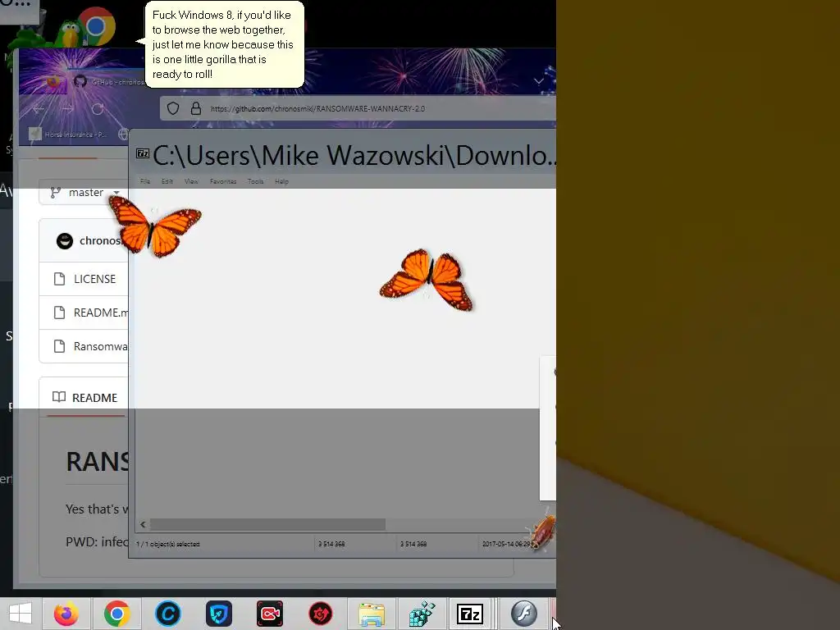The width and height of the screenshot is (840, 630).
Task: Open the Registry Editor cubes taskbar icon
Action: click(422, 614)
